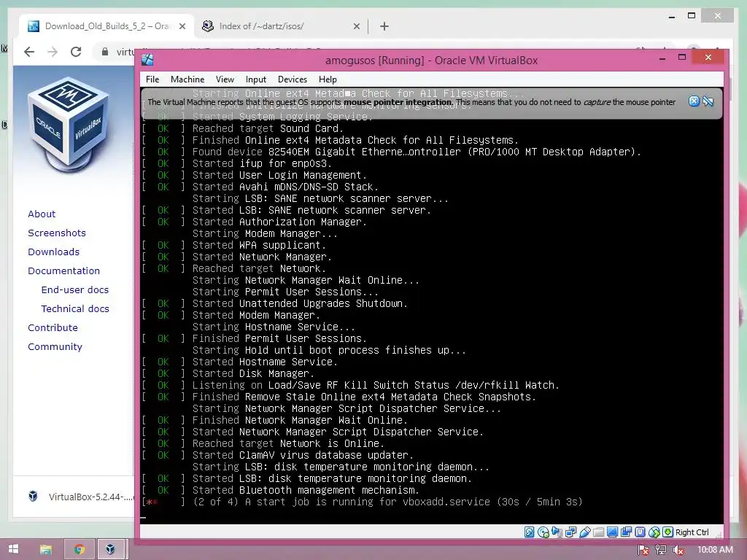Open the About link on VirtualBox site
Screen dimensions: 747x560
42,214
